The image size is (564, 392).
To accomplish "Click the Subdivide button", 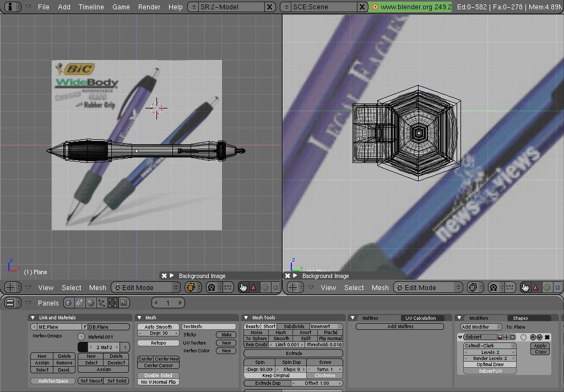I will click(x=294, y=326).
